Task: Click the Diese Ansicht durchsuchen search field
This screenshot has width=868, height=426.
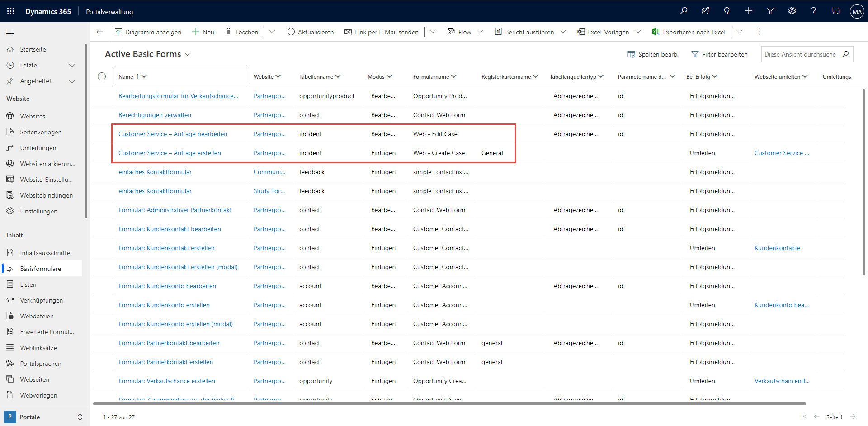Action: pyautogui.click(x=800, y=54)
